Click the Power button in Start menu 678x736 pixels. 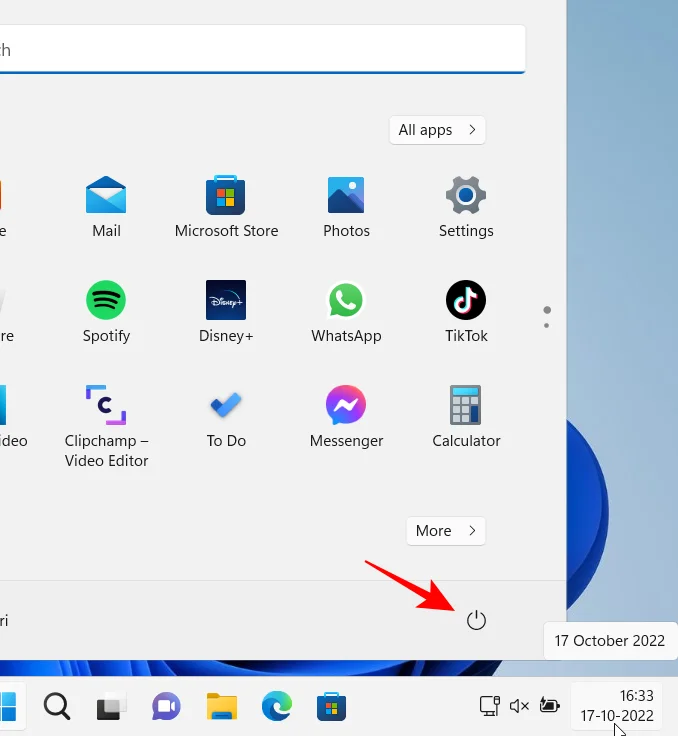click(476, 621)
